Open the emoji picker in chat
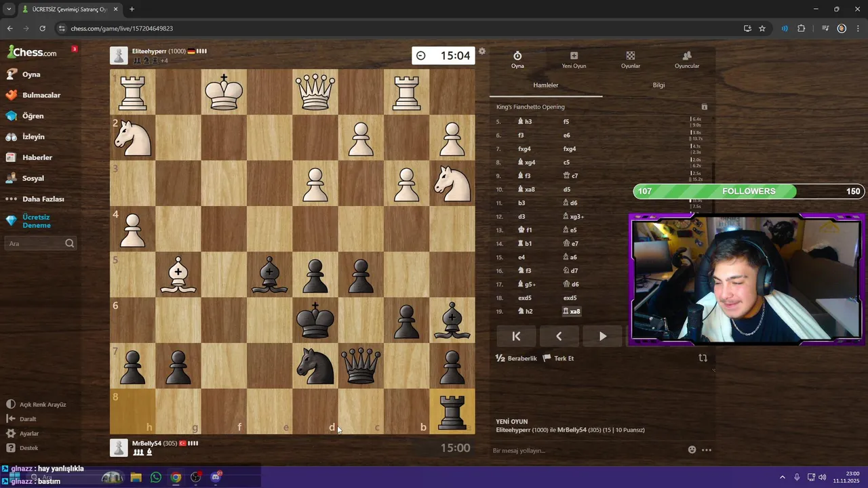 pyautogui.click(x=692, y=449)
